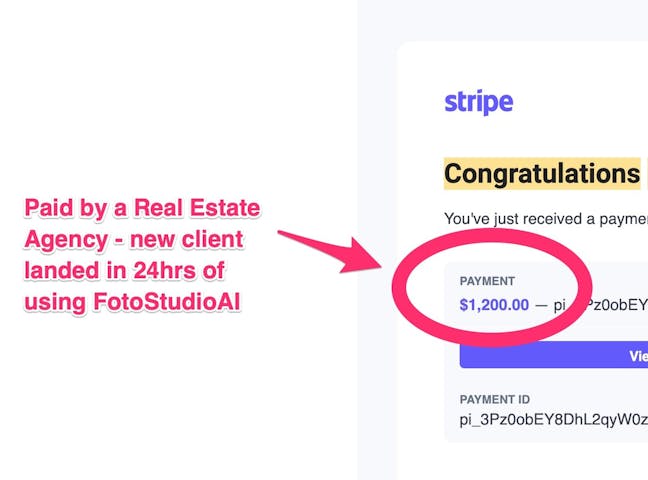Viewport: 648px width, 480px height.
Task: Click the dash after the $1,200.00 amount
Action: tap(541, 305)
